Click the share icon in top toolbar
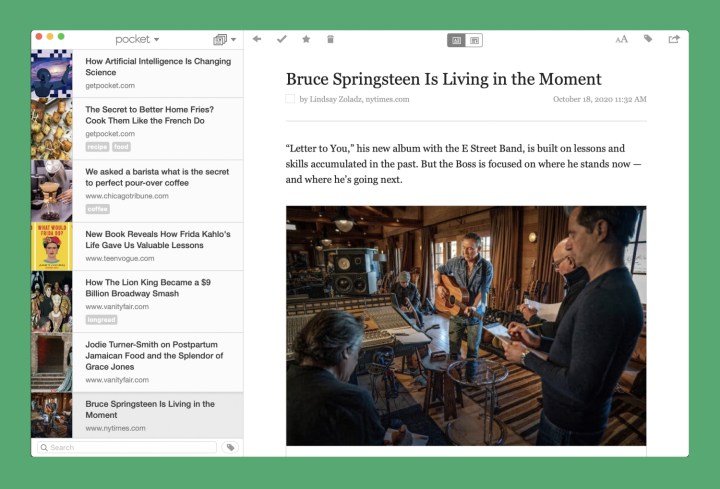The height and width of the screenshot is (489, 720). (674, 39)
